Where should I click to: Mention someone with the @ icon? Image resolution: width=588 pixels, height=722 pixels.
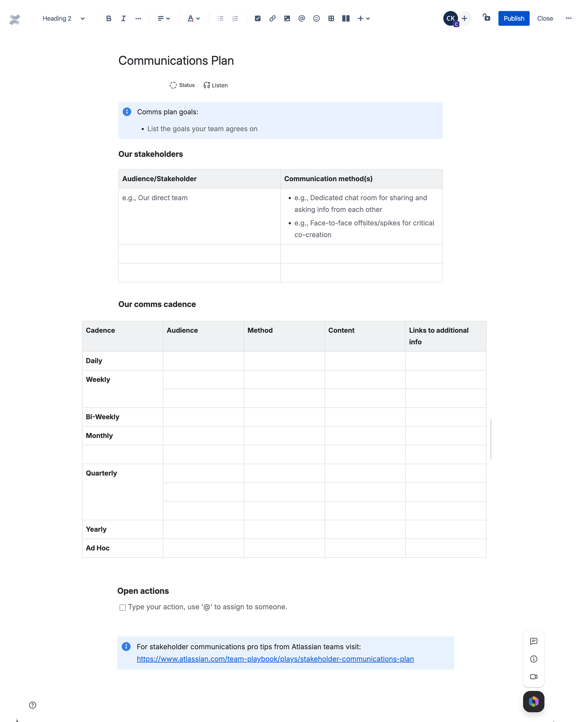[x=301, y=18]
